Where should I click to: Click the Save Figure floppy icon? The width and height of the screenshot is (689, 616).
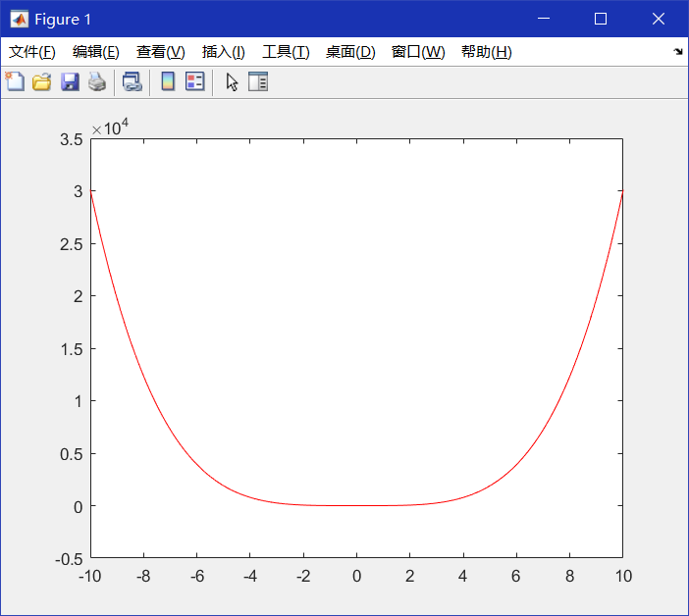[70, 81]
